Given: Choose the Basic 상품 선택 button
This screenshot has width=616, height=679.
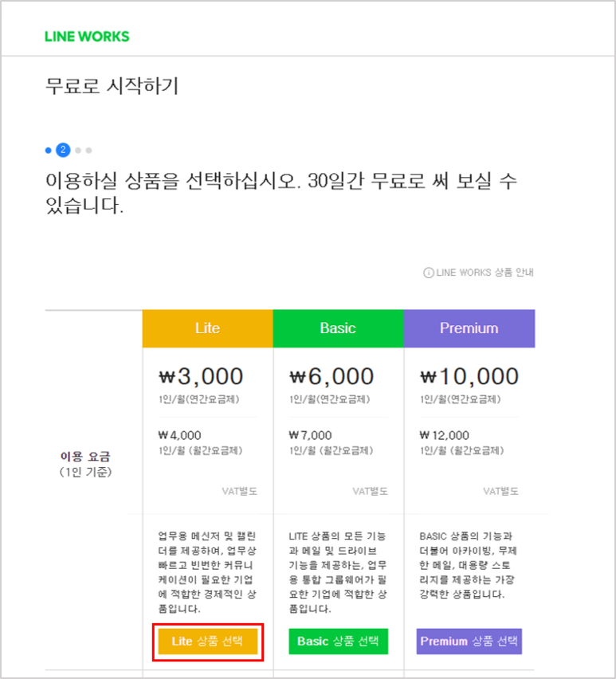Looking at the screenshot, I should [339, 642].
